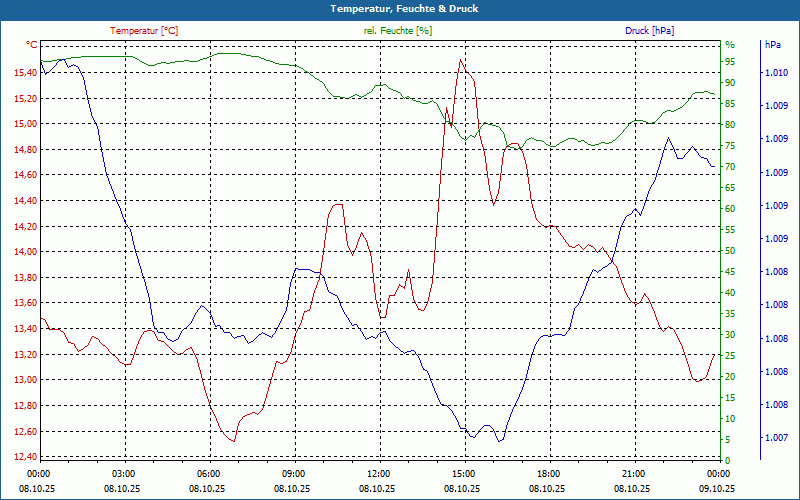The width and height of the screenshot is (800, 500).
Task: Select the rel. Feuchte [%] legend label
Action: 398,31
